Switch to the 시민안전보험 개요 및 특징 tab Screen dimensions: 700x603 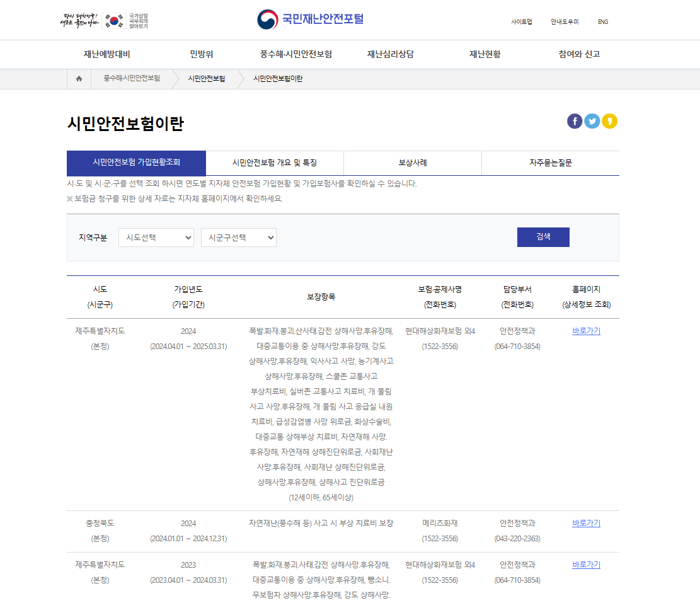(x=274, y=163)
